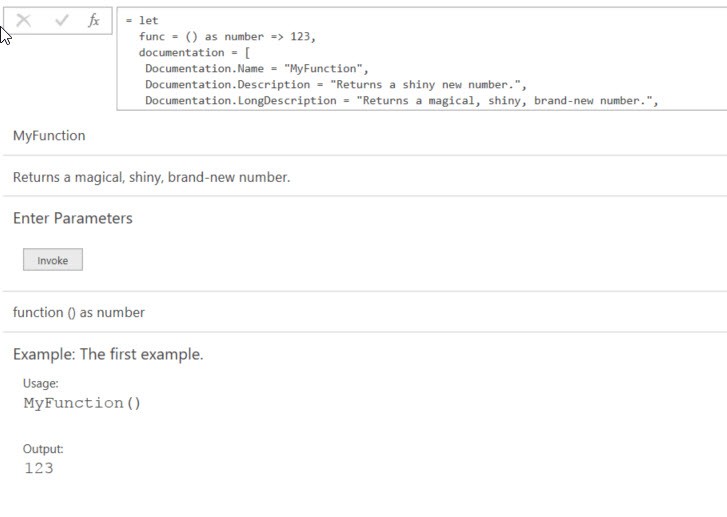The image size is (727, 517).
Task: Click the 'func = () as number' line
Action: 227,37
